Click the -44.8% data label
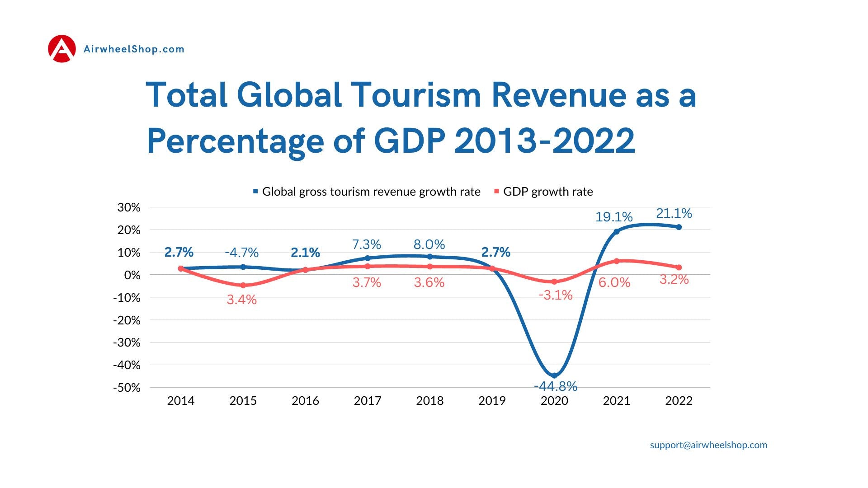This screenshot has height=488, width=868. pyautogui.click(x=556, y=386)
